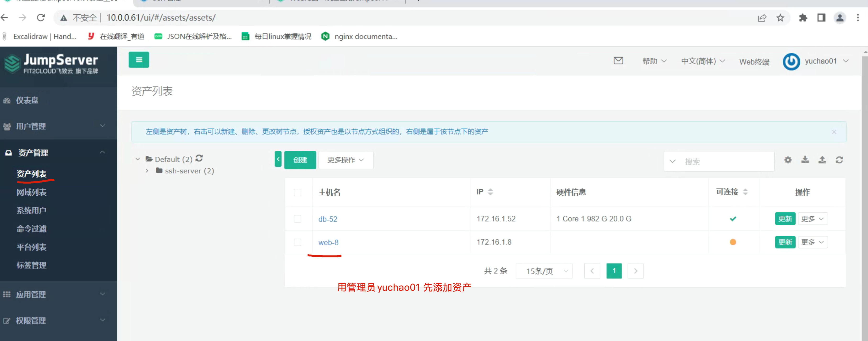Open 系统用户 in sidebar menu
Screen dimensions: 868x341
pyautogui.click(x=31, y=210)
